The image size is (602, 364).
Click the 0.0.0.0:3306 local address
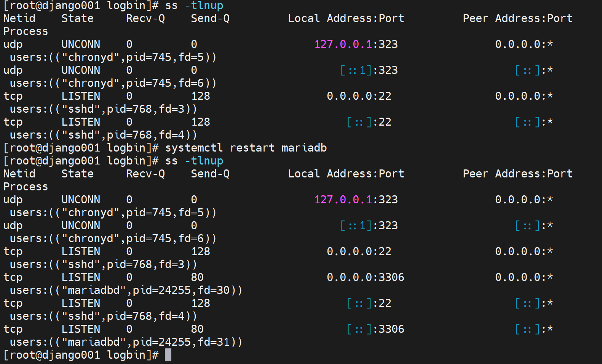tap(365, 277)
